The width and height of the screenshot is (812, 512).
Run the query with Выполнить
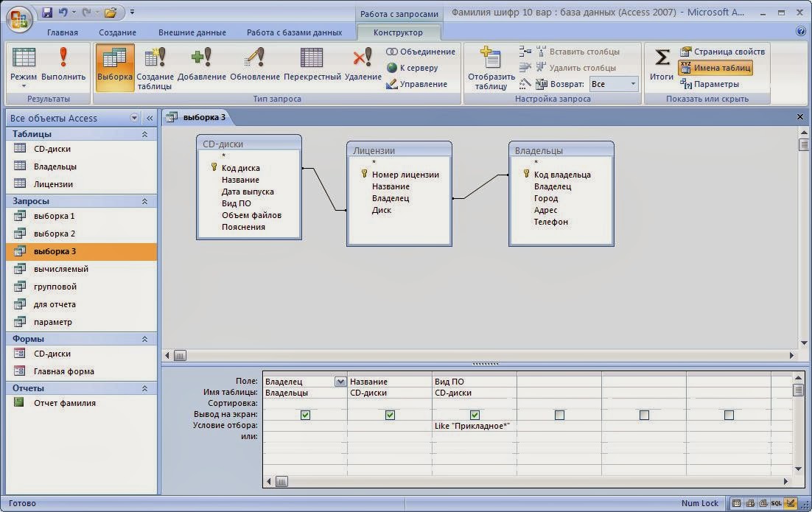(63, 66)
